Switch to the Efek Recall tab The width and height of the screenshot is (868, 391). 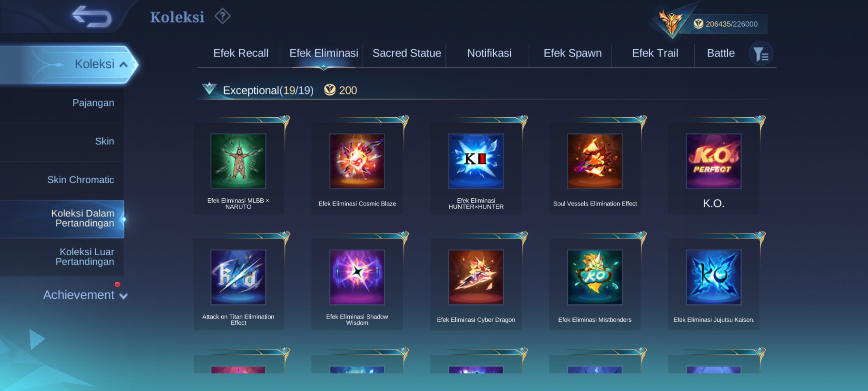click(241, 53)
